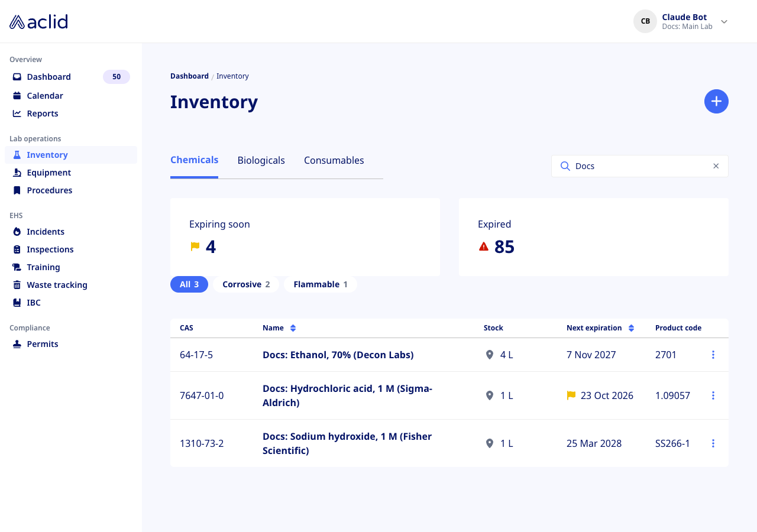This screenshot has width=757, height=532.
Task: Click the Expiring soon card
Action: pyautogui.click(x=305, y=237)
